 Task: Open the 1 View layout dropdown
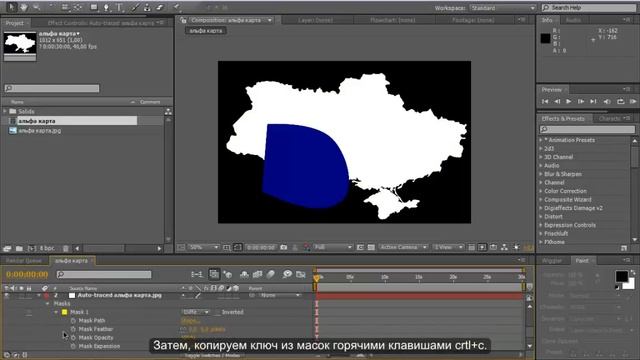point(448,247)
